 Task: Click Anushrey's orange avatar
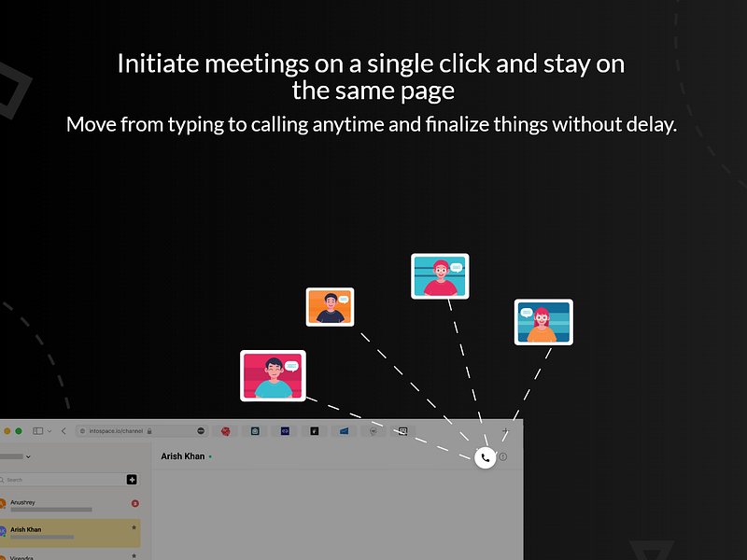pyautogui.click(x=2, y=503)
